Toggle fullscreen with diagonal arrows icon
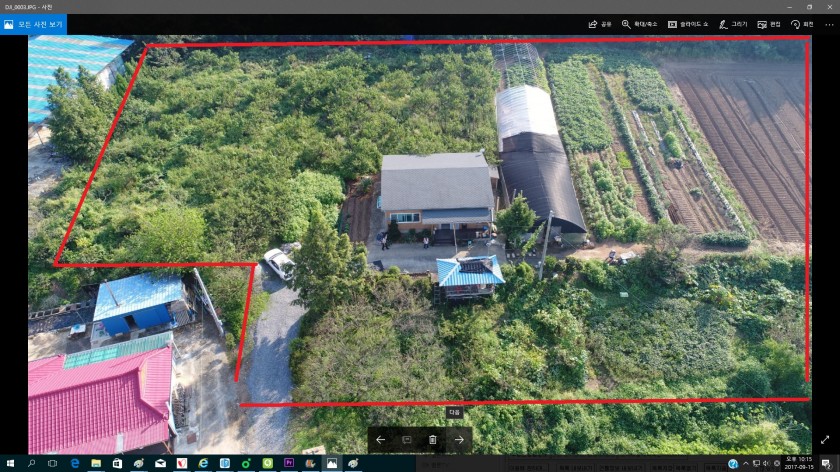840x472 pixels. [825, 439]
